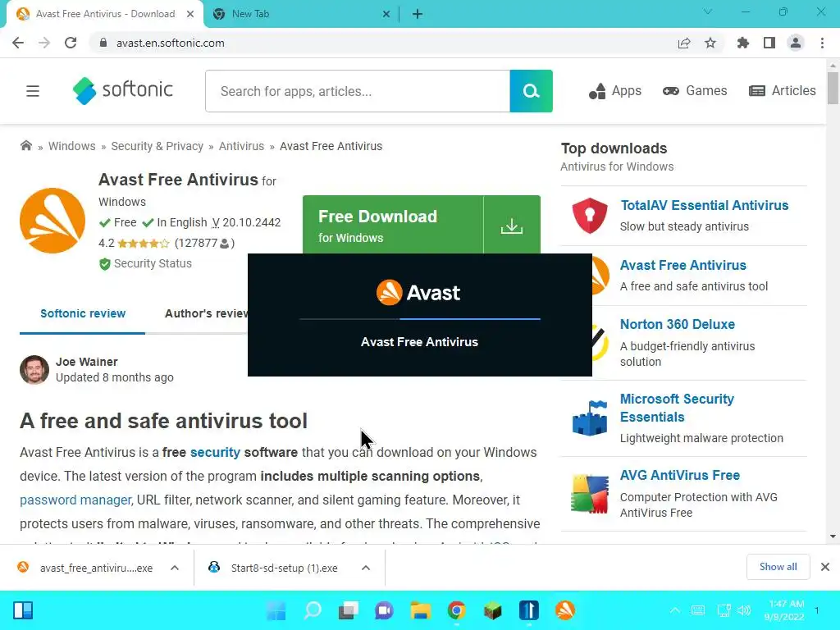Click the Windows breadcrumb link
Viewport: 840px width, 630px height.
(x=72, y=146)
